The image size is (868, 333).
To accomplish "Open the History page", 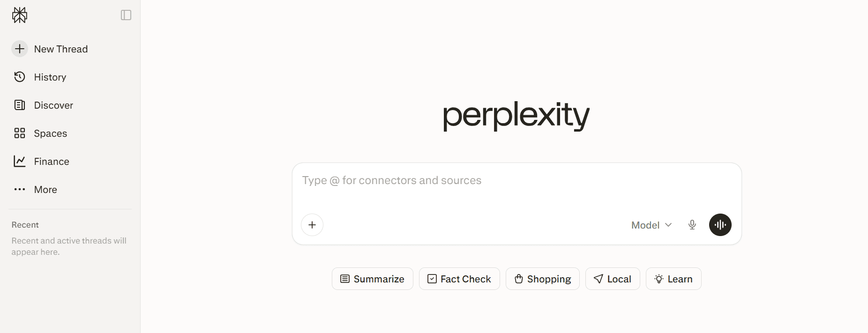I will pyautogui.click(x=50, y=77).
